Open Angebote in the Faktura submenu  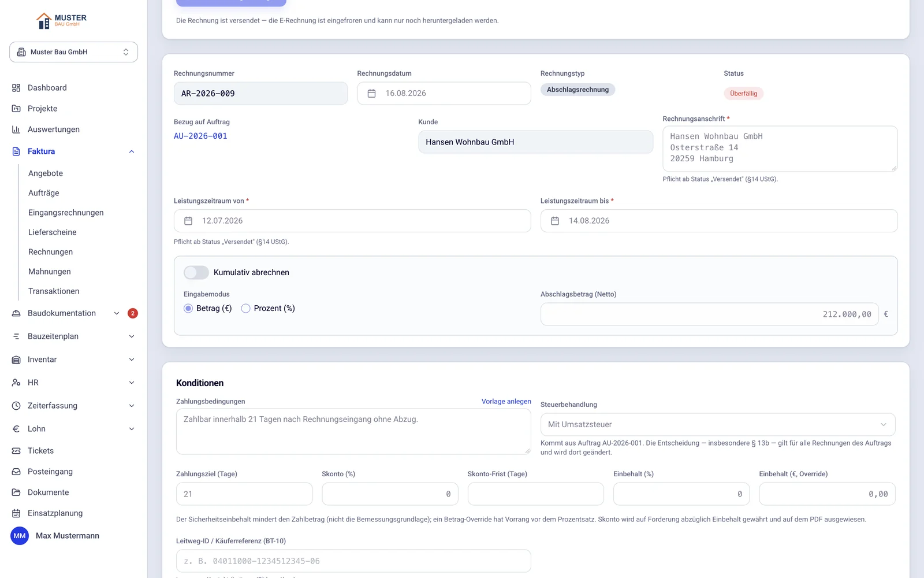click(x=46, y=173)
